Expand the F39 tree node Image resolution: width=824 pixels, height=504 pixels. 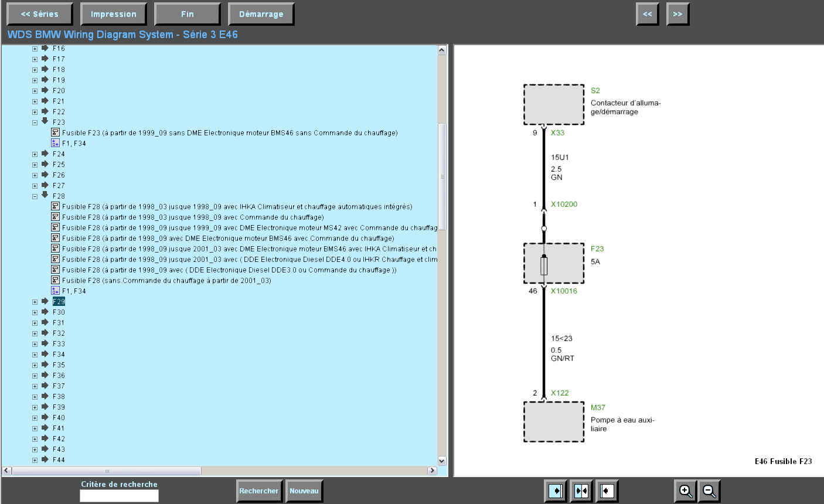35,407
